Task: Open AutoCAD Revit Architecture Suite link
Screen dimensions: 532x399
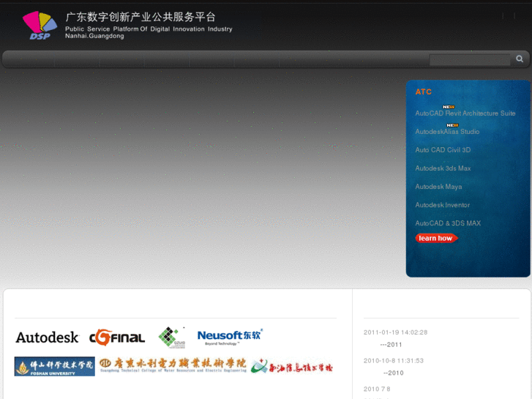Action: point(465,113)
